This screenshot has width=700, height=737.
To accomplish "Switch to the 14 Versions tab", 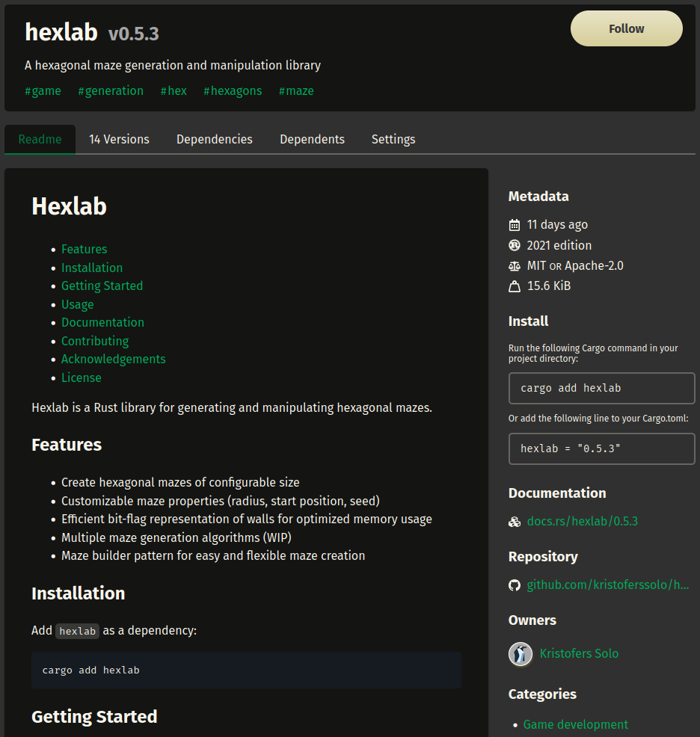I will (119, 140).
